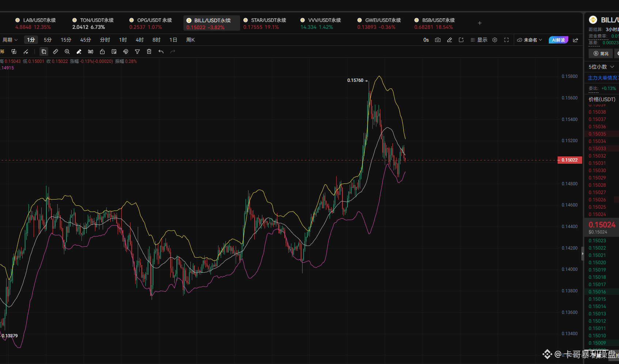This screenshot has height=364, width=619.
Task: Expand the 未命名 layout dropdown
Action: point(529,40)
